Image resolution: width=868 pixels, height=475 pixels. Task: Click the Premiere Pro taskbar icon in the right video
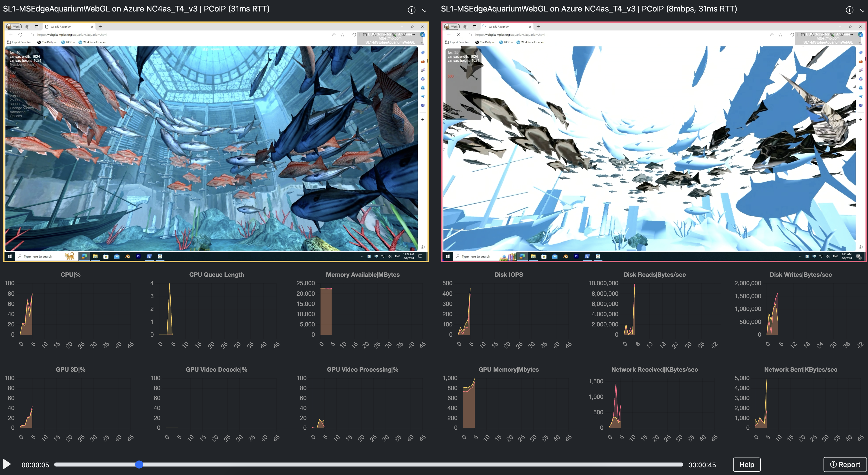pos(576,256)
